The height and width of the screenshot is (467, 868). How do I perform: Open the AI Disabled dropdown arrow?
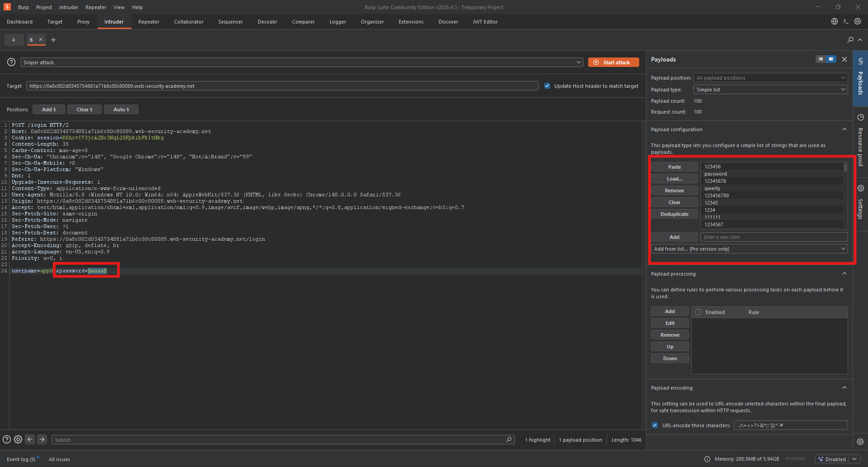click(854, 459)
